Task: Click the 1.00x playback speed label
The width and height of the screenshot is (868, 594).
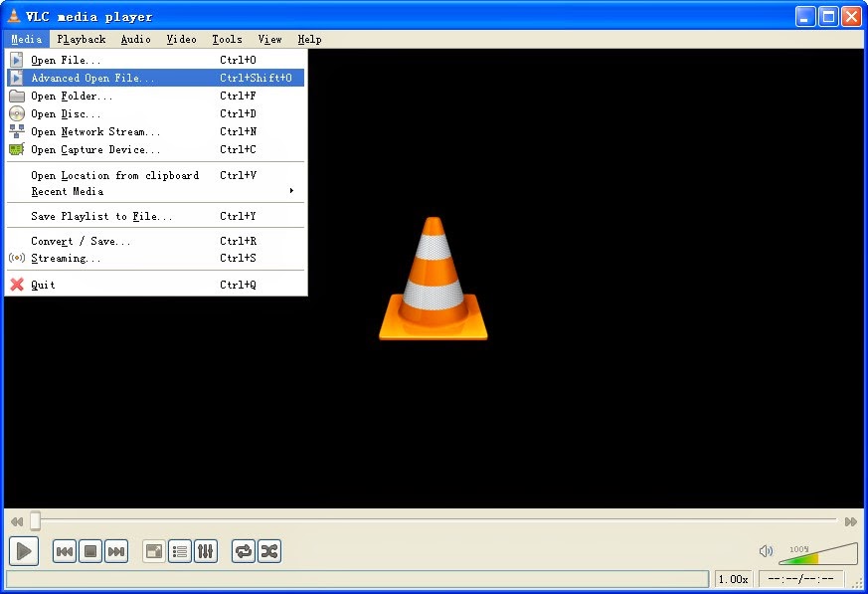Action: (x=733, y=579)
